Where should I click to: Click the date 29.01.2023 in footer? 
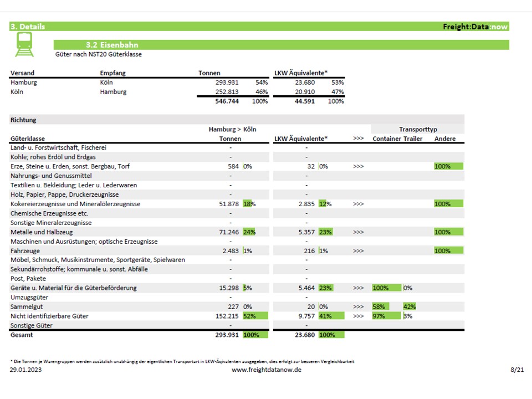(x=25, y=370)
